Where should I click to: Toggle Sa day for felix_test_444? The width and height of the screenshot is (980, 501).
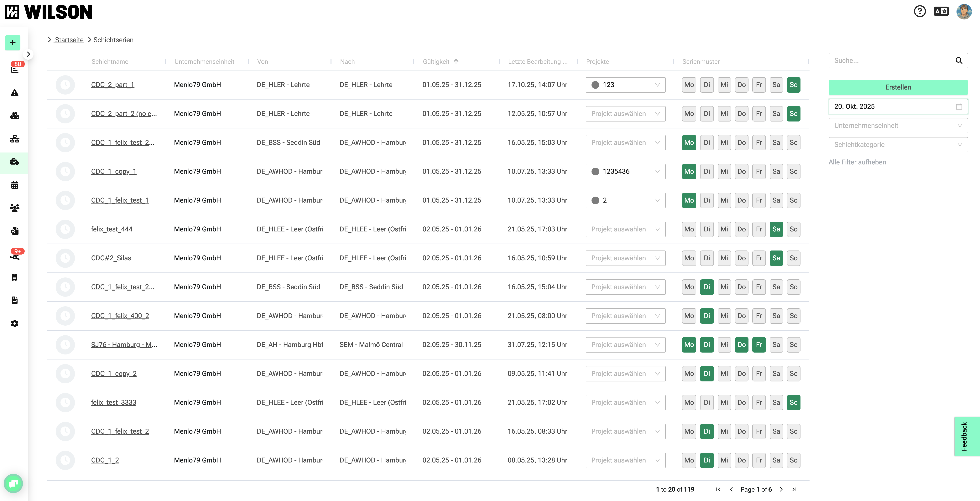[x=776, y=229]
